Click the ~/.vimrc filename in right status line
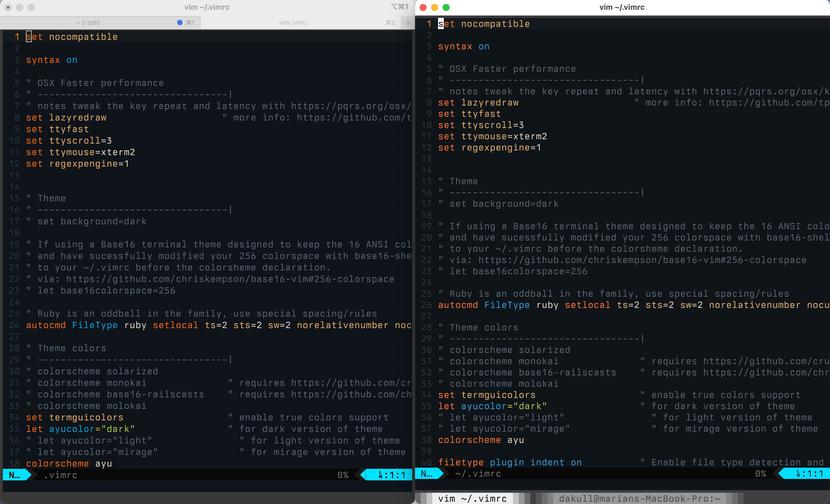830x504 pixels. pyautogui.click(x=478, y=474)
